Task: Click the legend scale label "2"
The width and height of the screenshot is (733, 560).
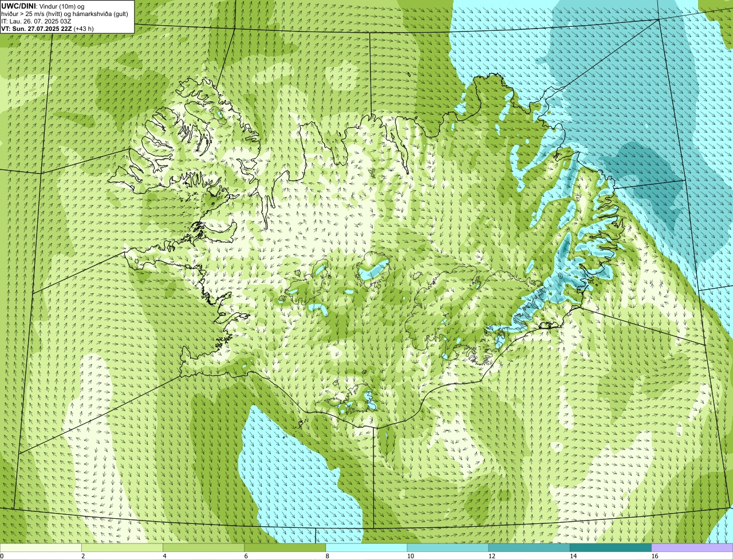Action: click(83, 556)
